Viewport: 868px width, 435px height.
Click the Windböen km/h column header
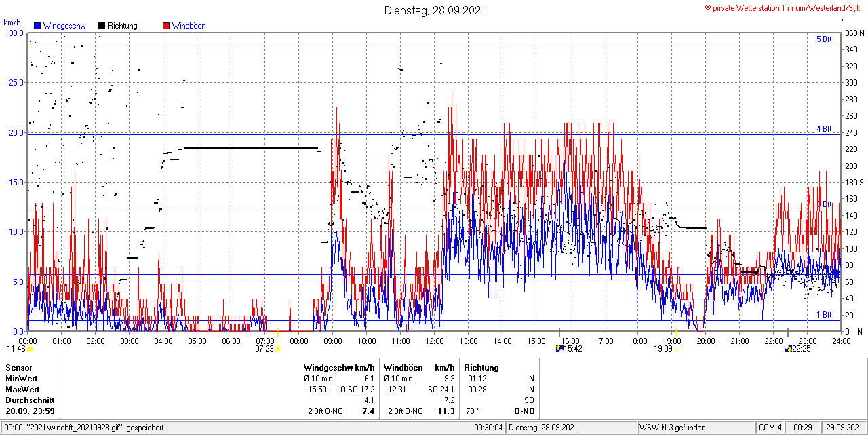(x=419, y=368)
